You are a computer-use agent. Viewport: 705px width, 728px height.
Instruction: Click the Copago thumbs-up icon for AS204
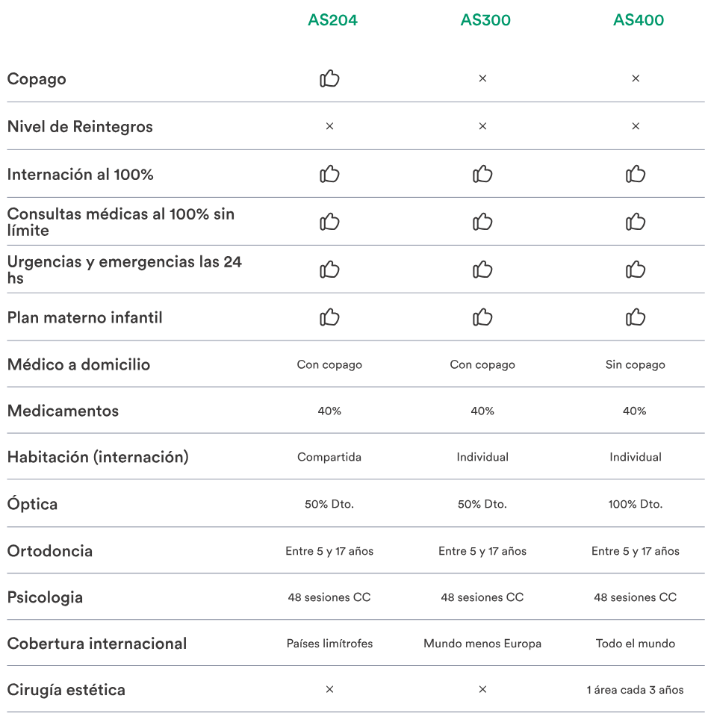click(329, 78)
